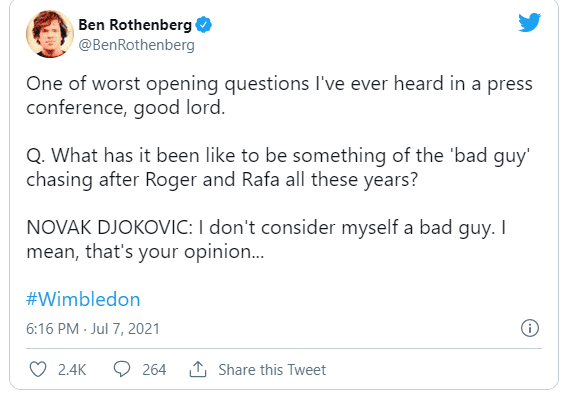Click the blue verified badge
The width and height of the screenshot is (574, 400).
[x=204, y=25]
